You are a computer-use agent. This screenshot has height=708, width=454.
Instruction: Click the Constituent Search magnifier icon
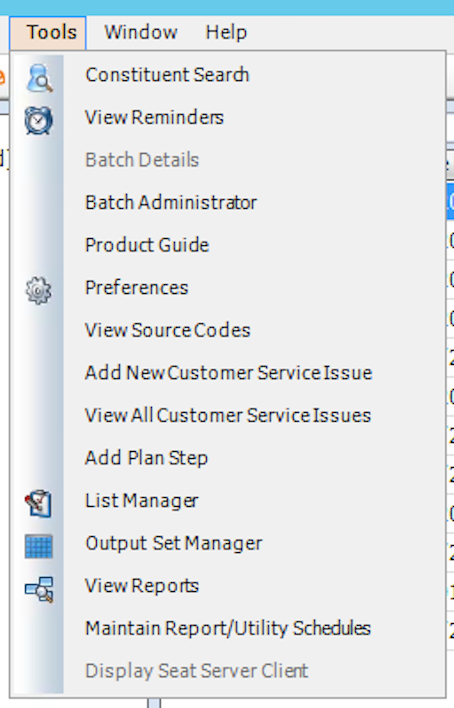click(x=39, y=78)
